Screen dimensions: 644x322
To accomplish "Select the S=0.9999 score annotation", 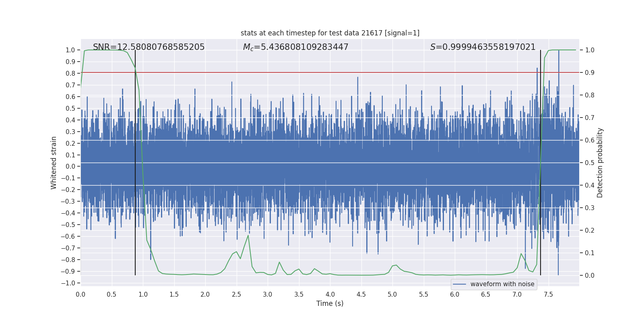I will click(483, 47).
